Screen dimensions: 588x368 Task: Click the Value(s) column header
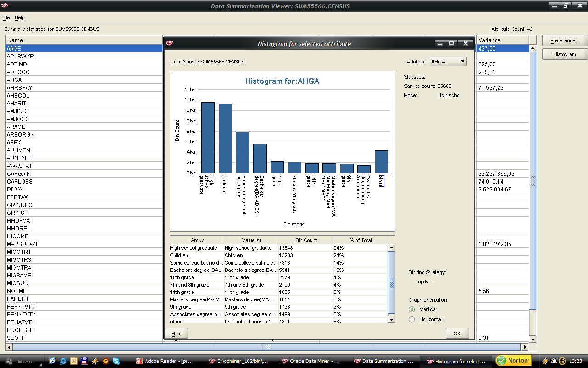point(251,240)
